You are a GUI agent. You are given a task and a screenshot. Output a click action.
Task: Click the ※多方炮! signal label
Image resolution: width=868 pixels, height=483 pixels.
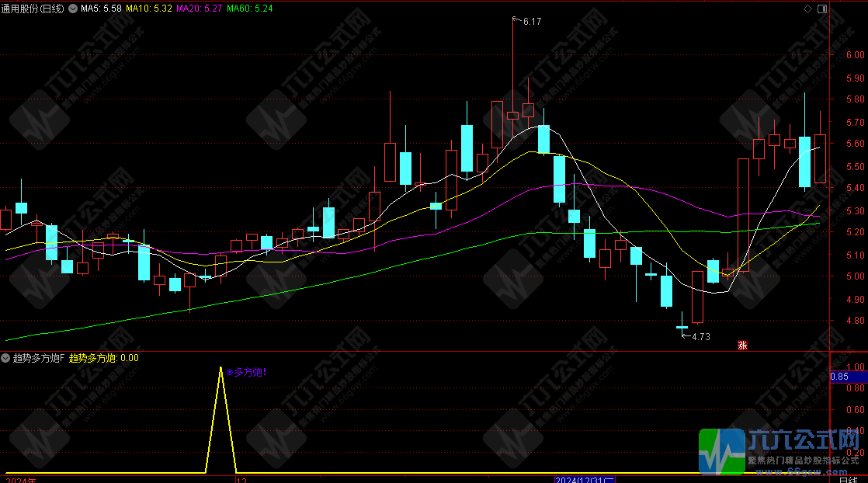pyautogui.click(x=246, y=373)
